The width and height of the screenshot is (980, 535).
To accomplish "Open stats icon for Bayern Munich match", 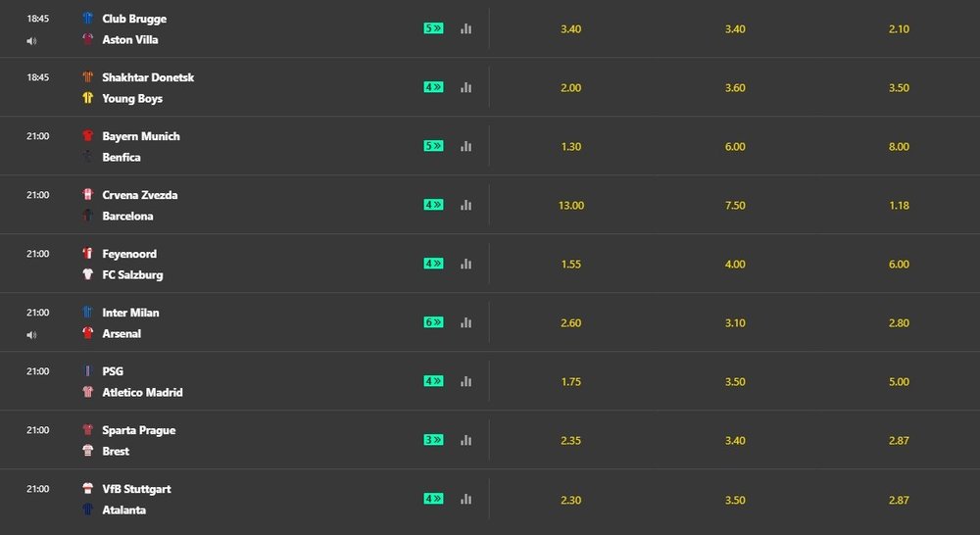I will 465,146.
